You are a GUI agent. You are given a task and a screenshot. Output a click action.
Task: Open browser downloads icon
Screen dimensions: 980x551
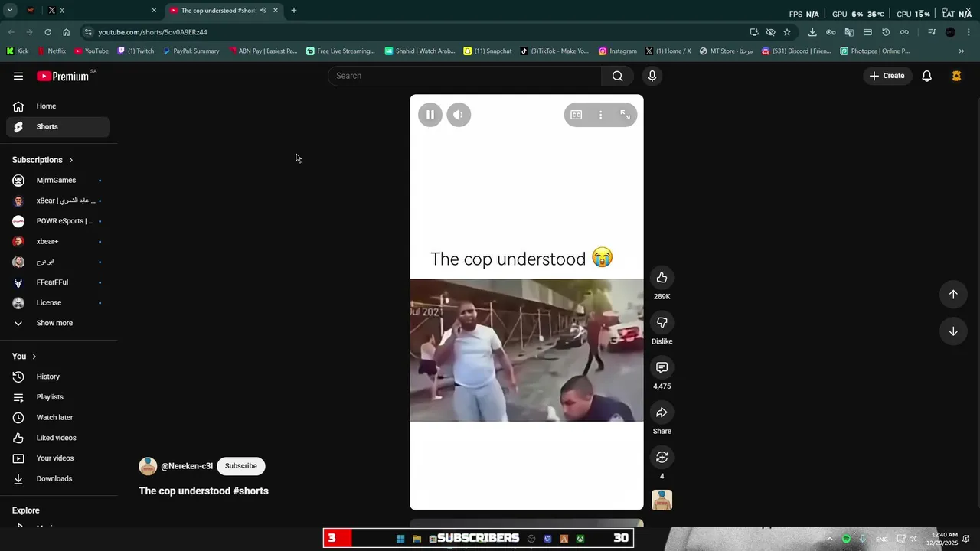click(x=812, y=32)
